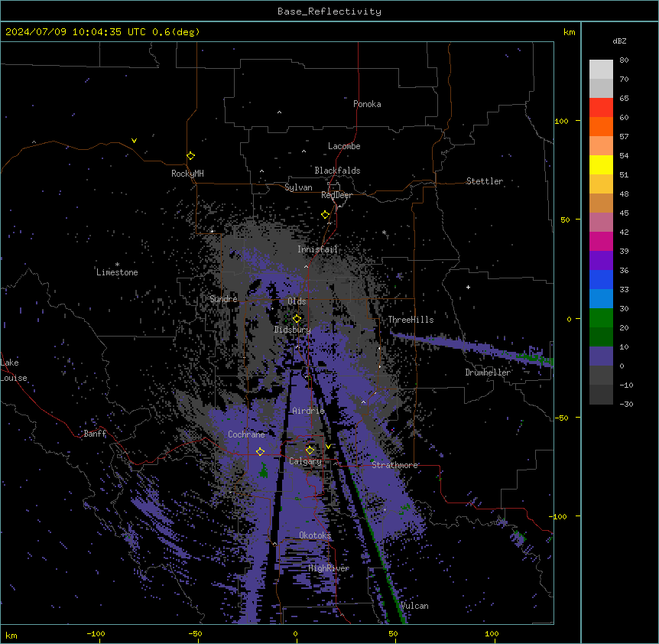Click the yellow diamond marker between Olds and Didsbury
Screen dimensions: 659x644
coord(297,319)
